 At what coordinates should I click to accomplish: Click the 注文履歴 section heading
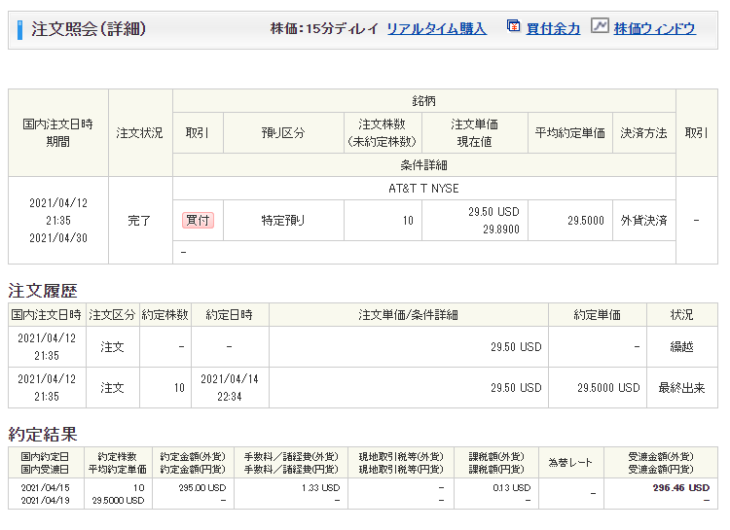(43, 290)
